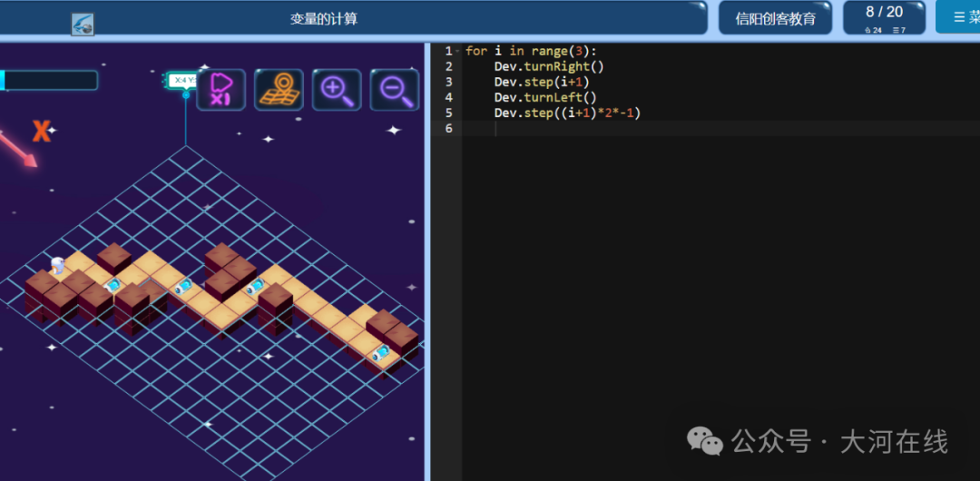Click the Dev.step(i+1) code line
Image resolution: width=980 pixels, height=481 pixels.
pyautogui.click(x=541, y=82)
